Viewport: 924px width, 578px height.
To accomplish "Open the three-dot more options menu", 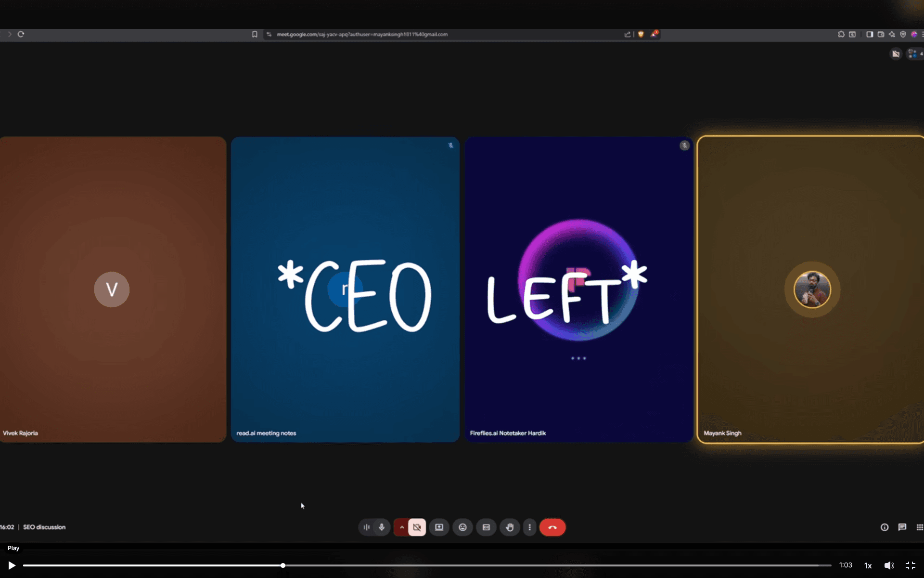I will (529, 527).
